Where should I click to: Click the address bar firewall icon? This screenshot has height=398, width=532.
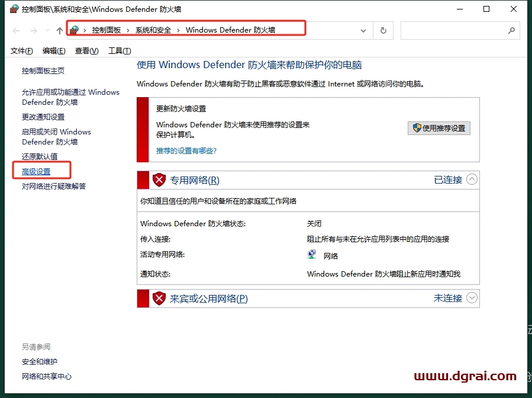click(x=74, y=30)
